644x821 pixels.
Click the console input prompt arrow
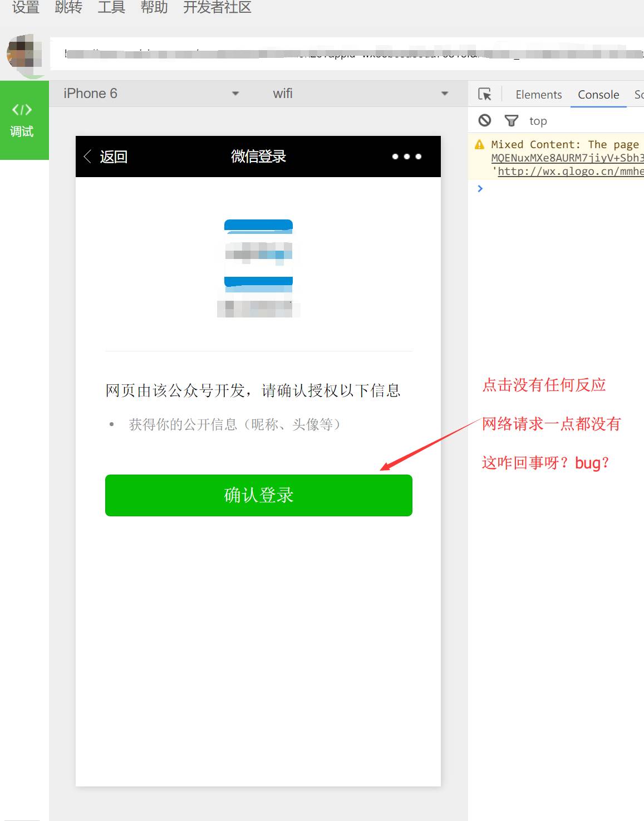click(480, 189)
